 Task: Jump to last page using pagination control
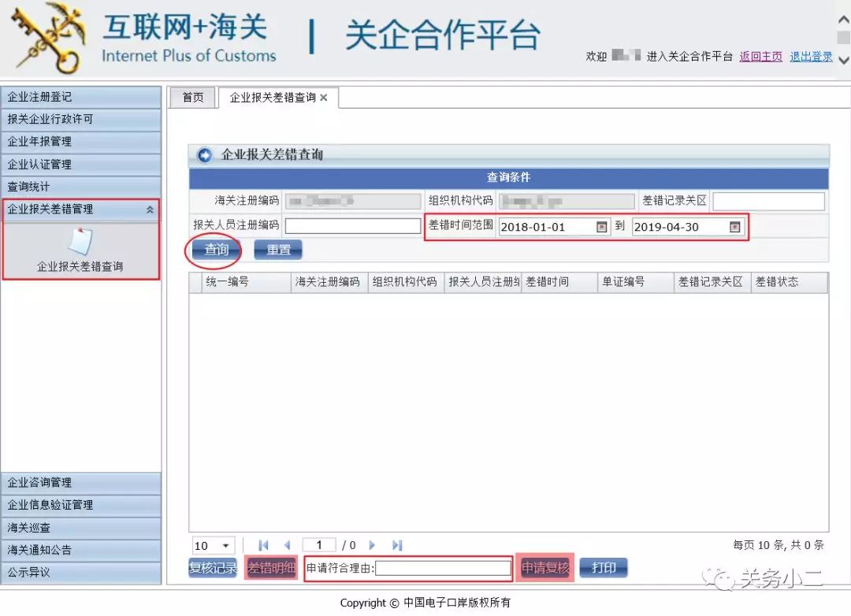[x=397, y=544]
